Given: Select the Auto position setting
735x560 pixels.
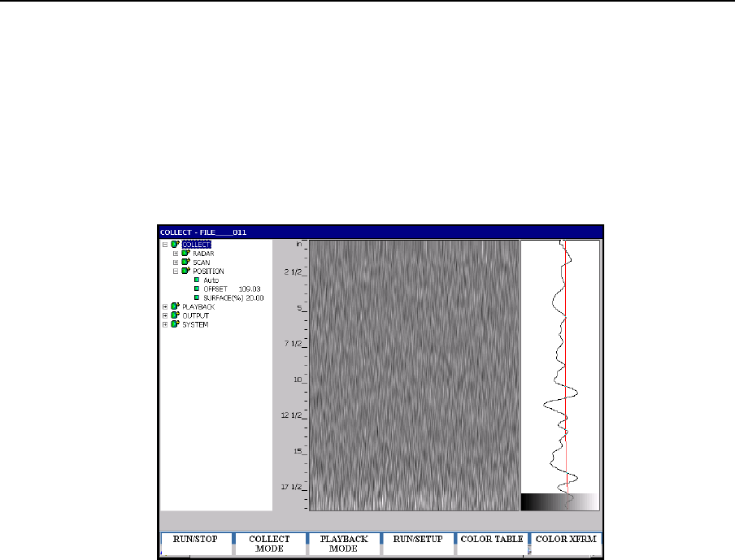Looking at the screenshot, I should point(211,280).
